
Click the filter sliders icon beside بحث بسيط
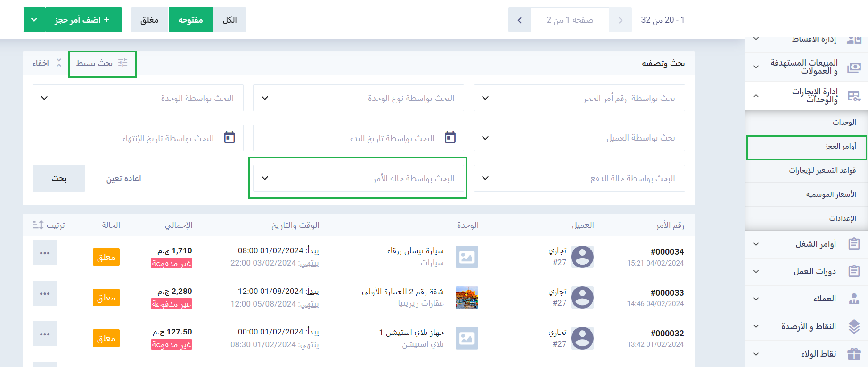tap(123, 63)
